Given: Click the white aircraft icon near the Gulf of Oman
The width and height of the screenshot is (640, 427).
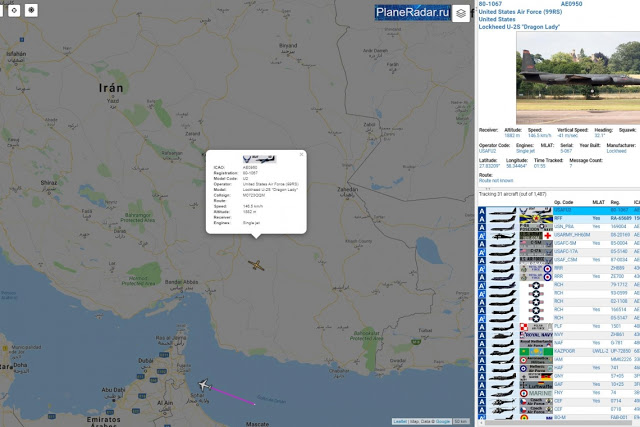Looking at the screenshot, I should (x=204, y=385).
